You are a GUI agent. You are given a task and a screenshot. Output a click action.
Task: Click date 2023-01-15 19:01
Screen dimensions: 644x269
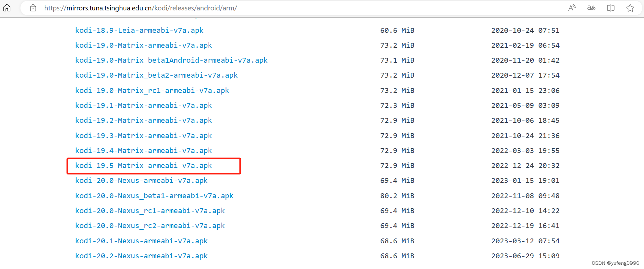[525, 180]
